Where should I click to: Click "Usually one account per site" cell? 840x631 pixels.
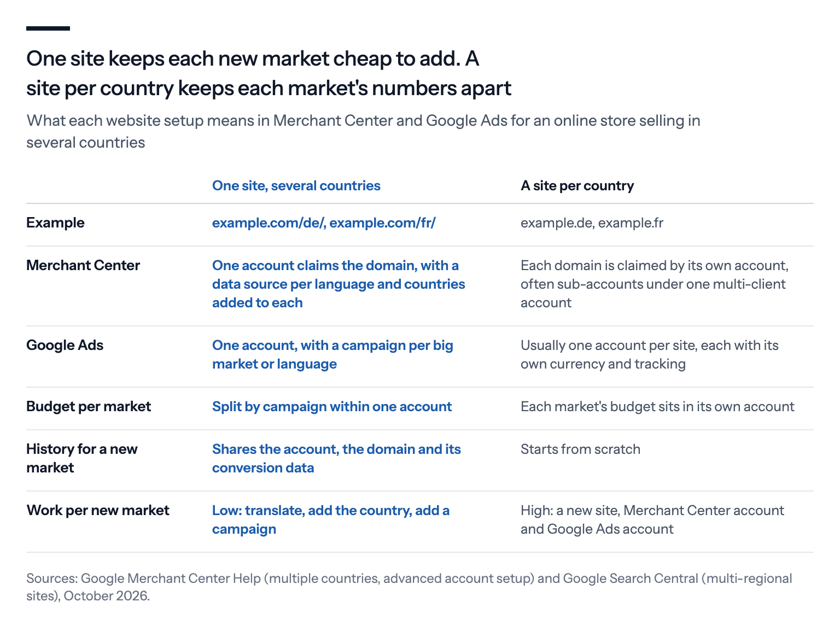tap(650, 354)
